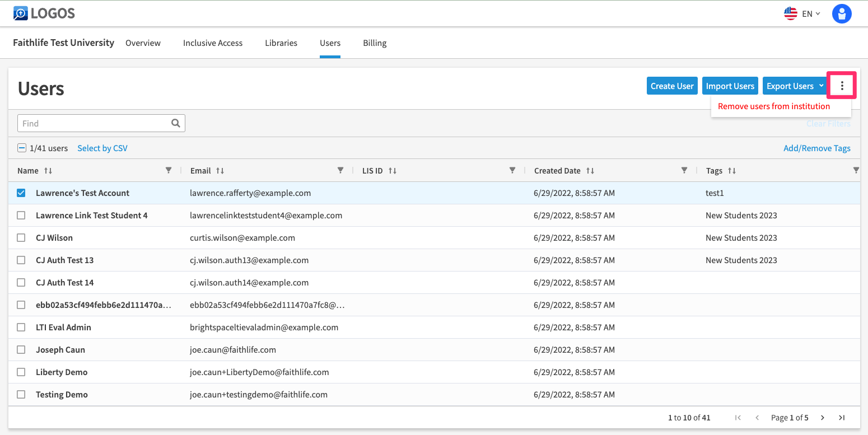868x435 pixels.
Task: Click 'cj.wilson.auth13@example.com' email cell
Action: pyautogui.click(x=249, y=260)
